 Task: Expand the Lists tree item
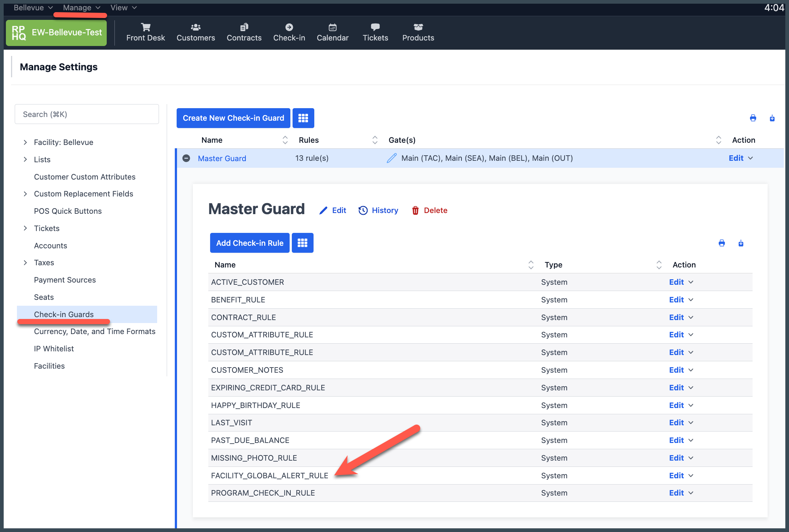(25, 159)
